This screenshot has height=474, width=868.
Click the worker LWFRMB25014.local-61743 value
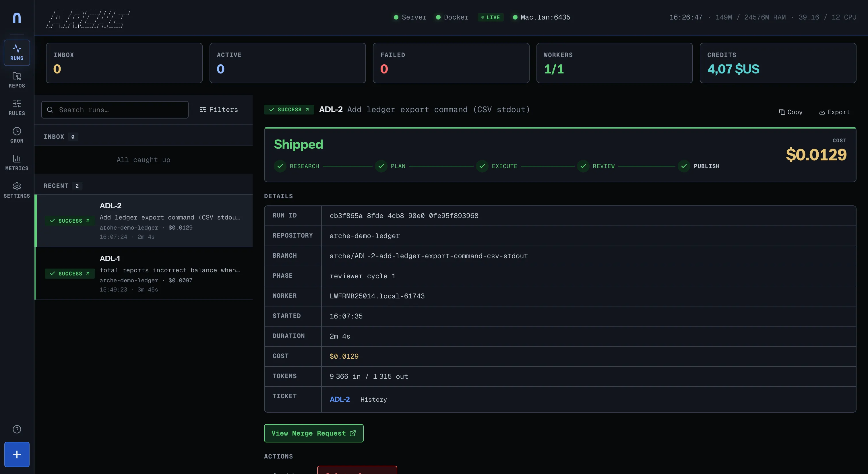377,296
